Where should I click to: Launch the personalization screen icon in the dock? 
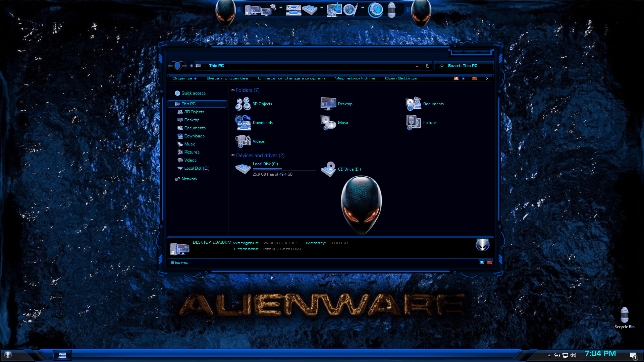tap(334, 10)
